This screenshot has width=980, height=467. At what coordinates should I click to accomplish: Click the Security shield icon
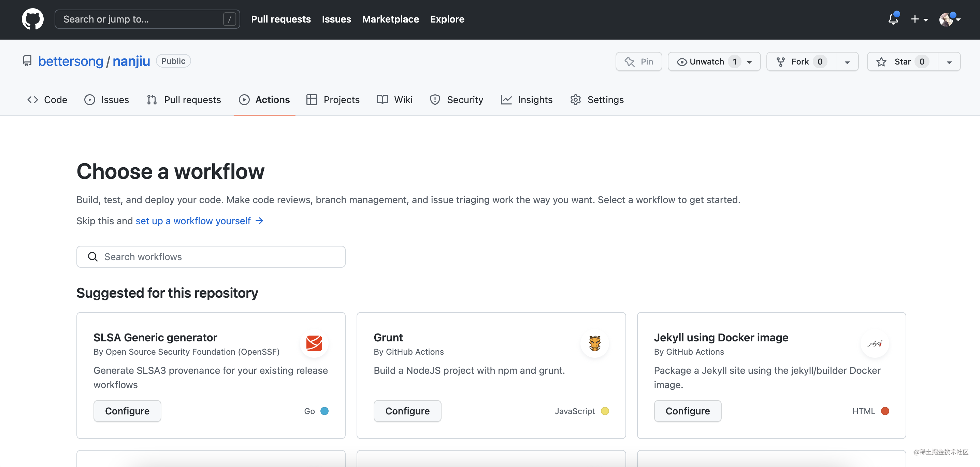(436, 99)
